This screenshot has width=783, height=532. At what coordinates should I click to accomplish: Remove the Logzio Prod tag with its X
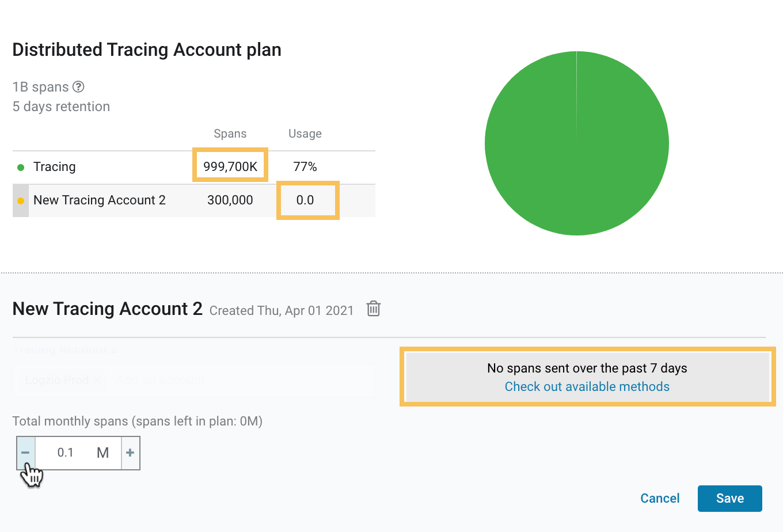click(97, 380)
